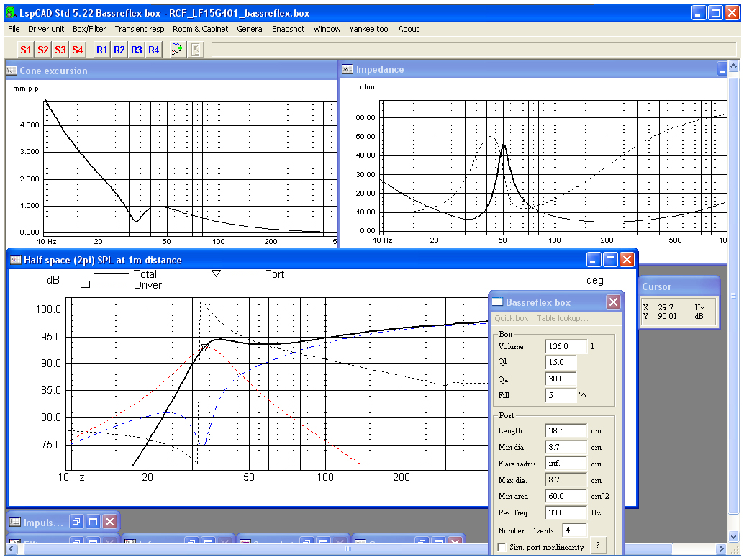Toggle the Sim. port nonlinearity checkbox
Screen dimensions: 744x560
click(502, 547)
